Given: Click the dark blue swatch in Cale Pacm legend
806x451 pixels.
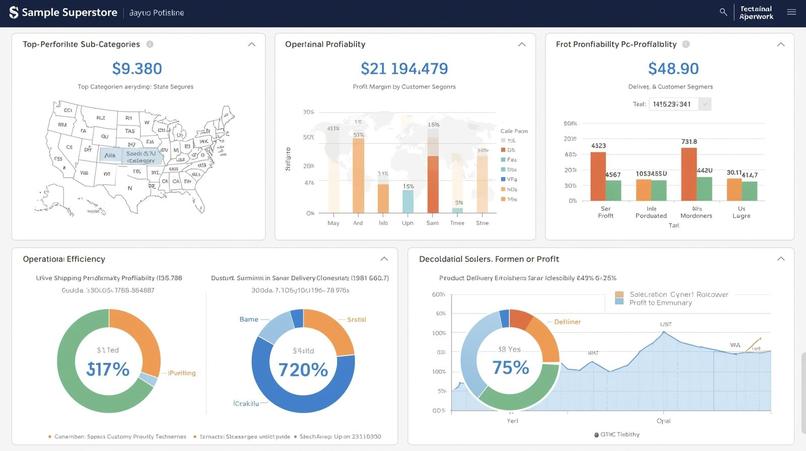Looking at the screenshot, I should (x=504, y=179).
